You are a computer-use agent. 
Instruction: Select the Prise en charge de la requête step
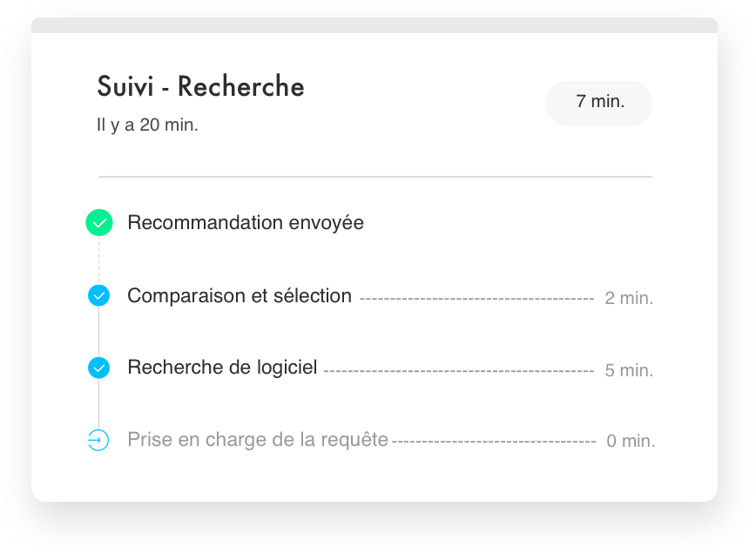(x=258, y=440)
